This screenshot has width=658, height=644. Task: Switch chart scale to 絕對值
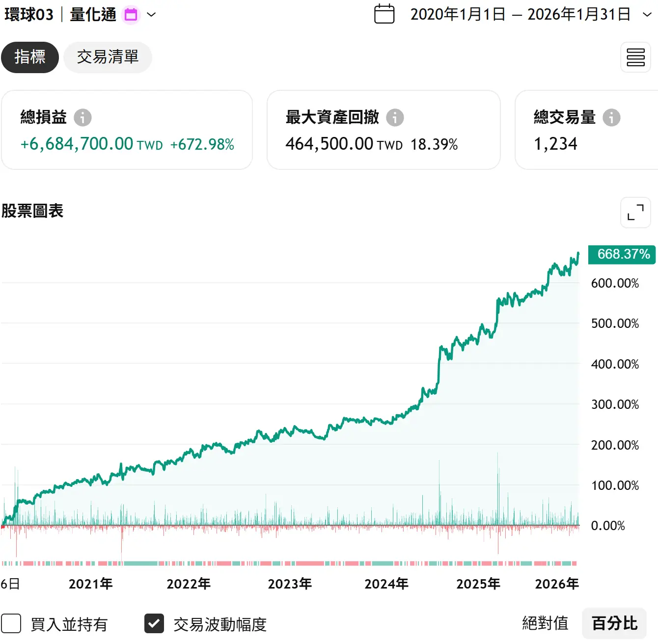545,623
